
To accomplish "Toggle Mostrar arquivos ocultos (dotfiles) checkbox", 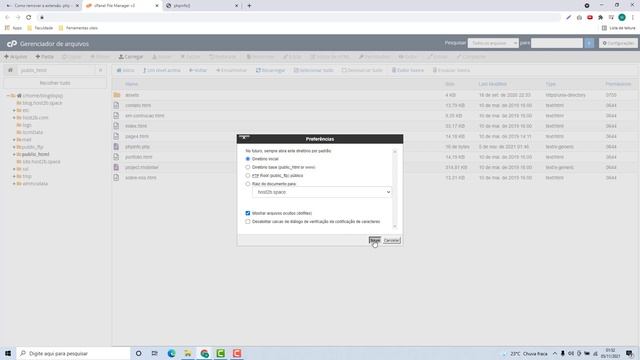I will click(248, 213).
